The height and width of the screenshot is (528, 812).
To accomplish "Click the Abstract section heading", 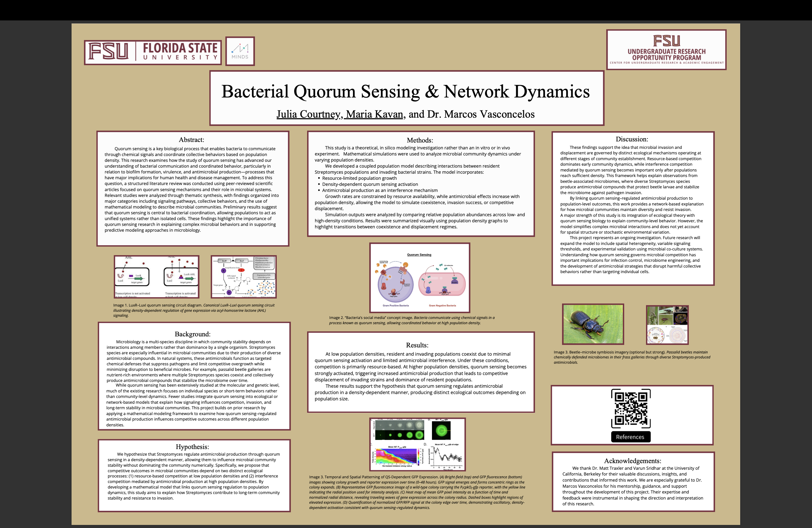I will click(191, 139).
